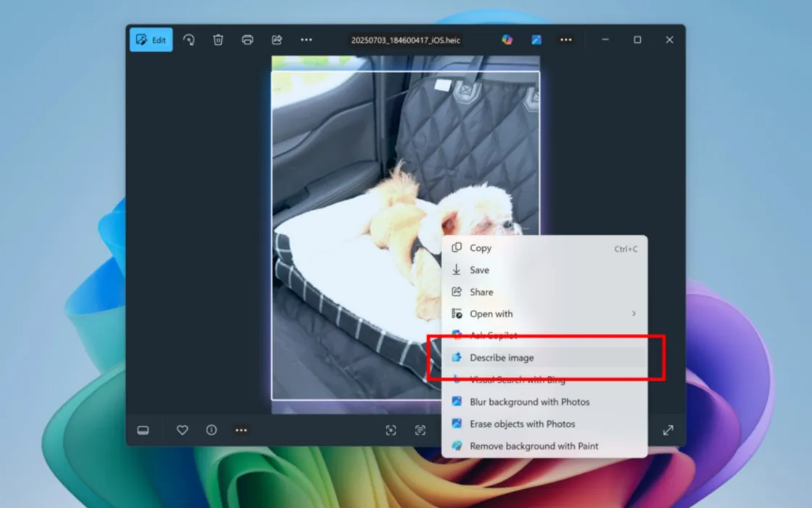Open the share icon in top toolbar
Image resolution: width=812 pixels, height=508 pixels.
(277, 40)
